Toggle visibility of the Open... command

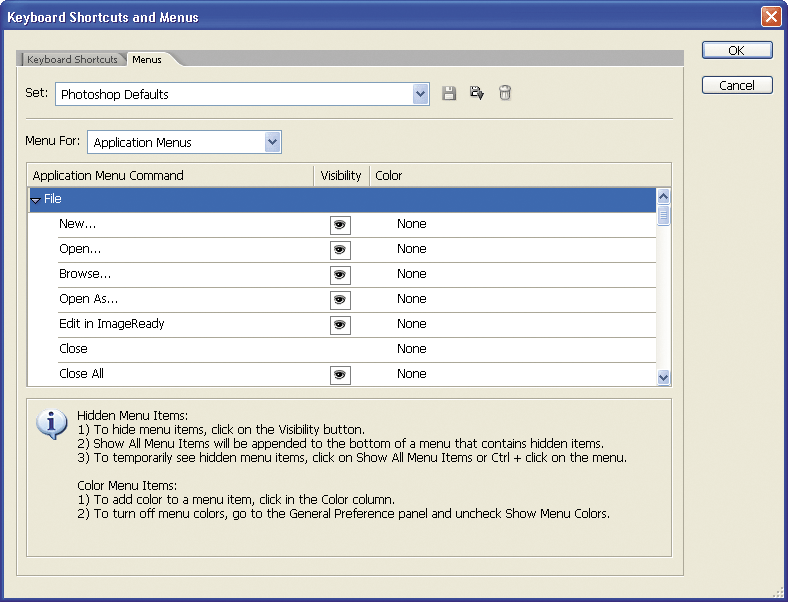point(340,250)
